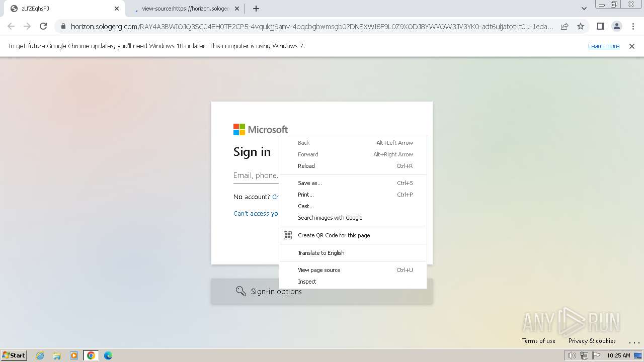Click the footer ellipsis more options
644x362 pixels.
pos(634,342)
